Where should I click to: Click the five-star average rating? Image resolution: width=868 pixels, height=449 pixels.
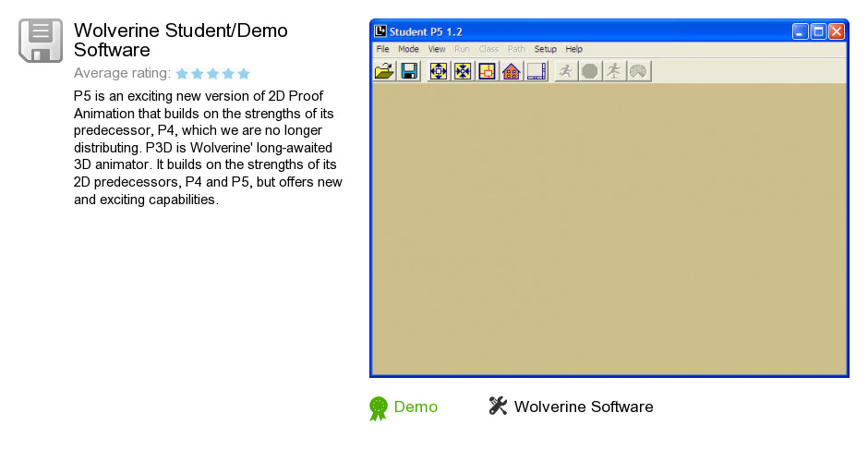click(x=212, y=74)
